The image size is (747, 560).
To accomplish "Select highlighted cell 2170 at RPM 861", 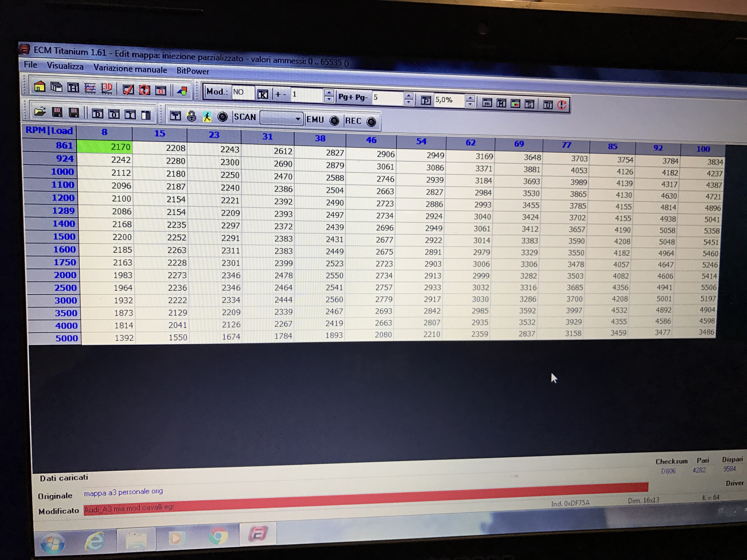I will point(104,147).
